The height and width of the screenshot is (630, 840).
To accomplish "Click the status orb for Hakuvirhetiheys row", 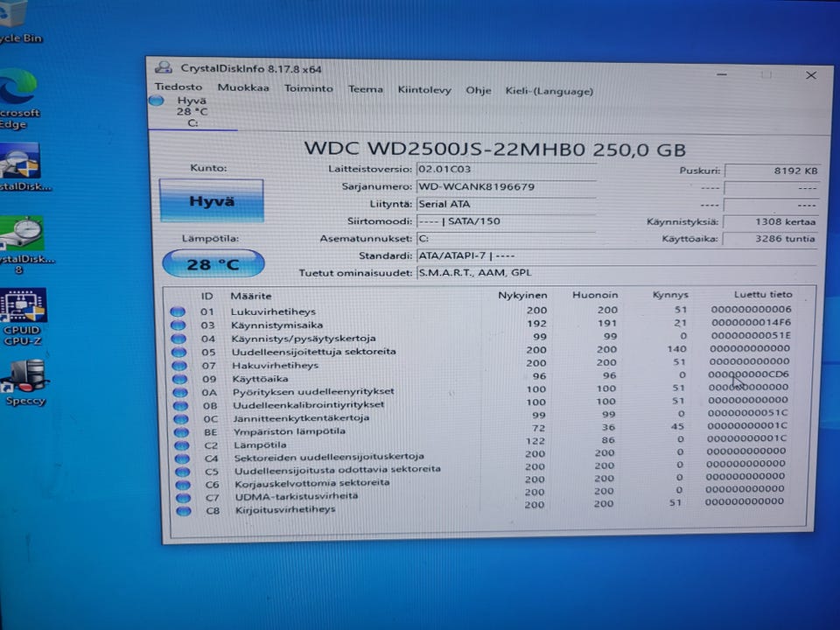I will click(179, 366).
